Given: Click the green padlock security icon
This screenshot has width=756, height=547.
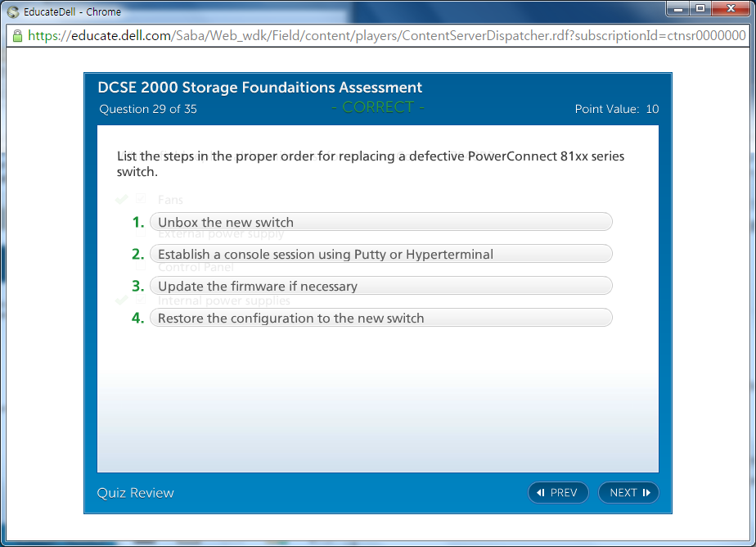Looking at the screenshot, I should click(x=17, y=36).
